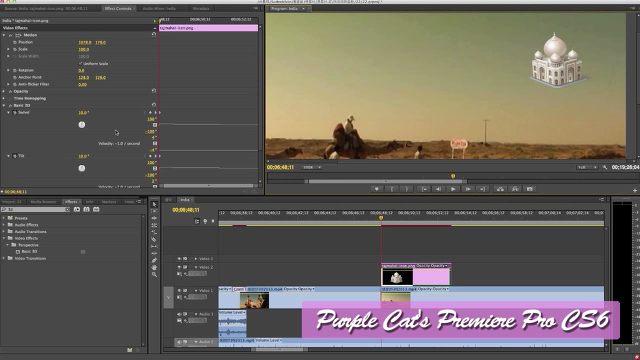Image resolution: width=640 pixels, height=360 pixels.
Task: Select the Hand tool
Action: tap(154, 267)
